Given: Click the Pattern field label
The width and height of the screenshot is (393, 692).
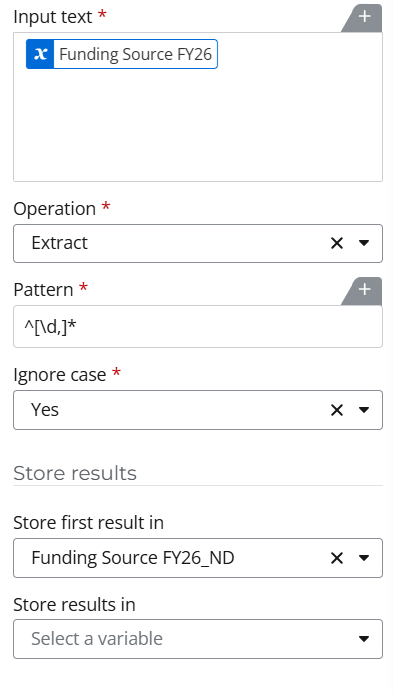Looking at the screenshot, I should [x=43, y=290].
